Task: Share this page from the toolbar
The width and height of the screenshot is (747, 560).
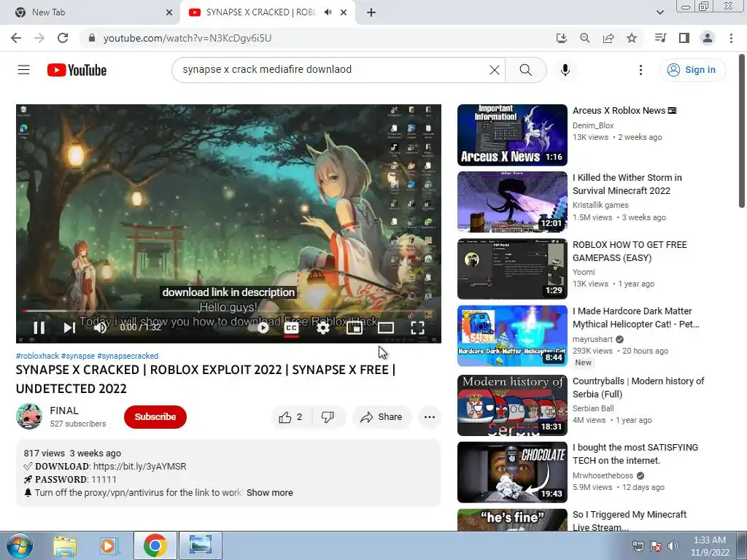Action: pyautogui.click(x=608, y=38)
